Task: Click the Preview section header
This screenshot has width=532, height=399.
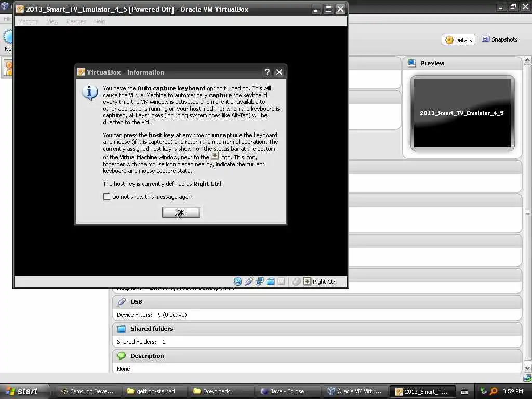Action: point(462,63)
